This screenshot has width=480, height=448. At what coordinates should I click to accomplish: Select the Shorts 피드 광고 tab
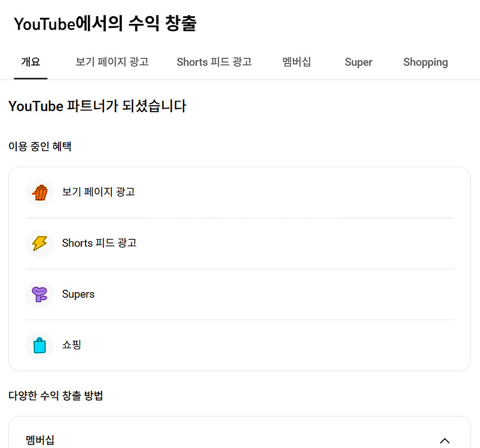pyautogui.click(x=214, y=62)
